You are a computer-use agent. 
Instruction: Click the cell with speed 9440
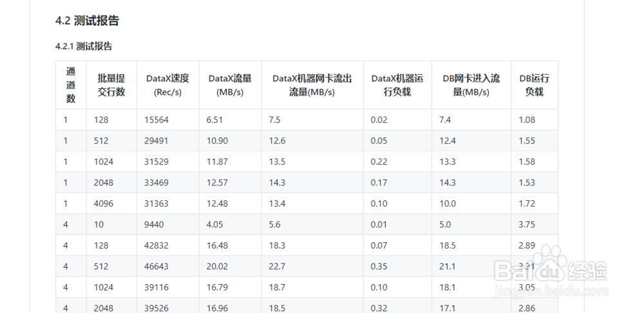tap(156, 225)
